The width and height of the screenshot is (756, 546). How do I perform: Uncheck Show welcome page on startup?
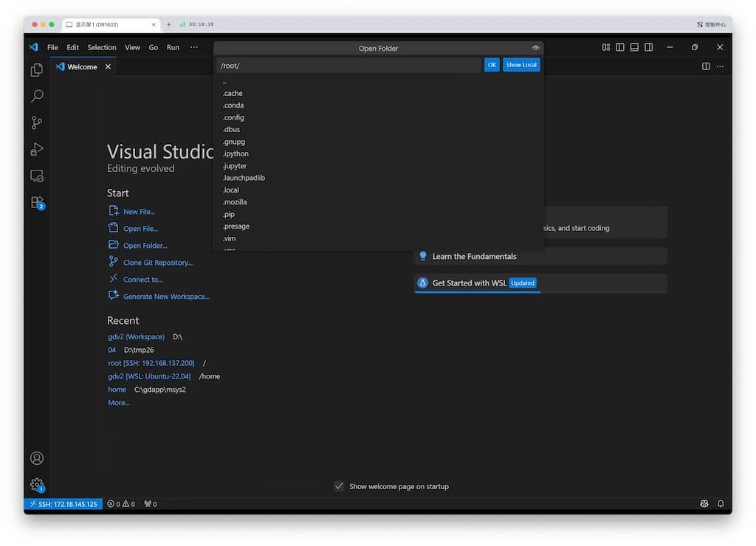(339, 485)
